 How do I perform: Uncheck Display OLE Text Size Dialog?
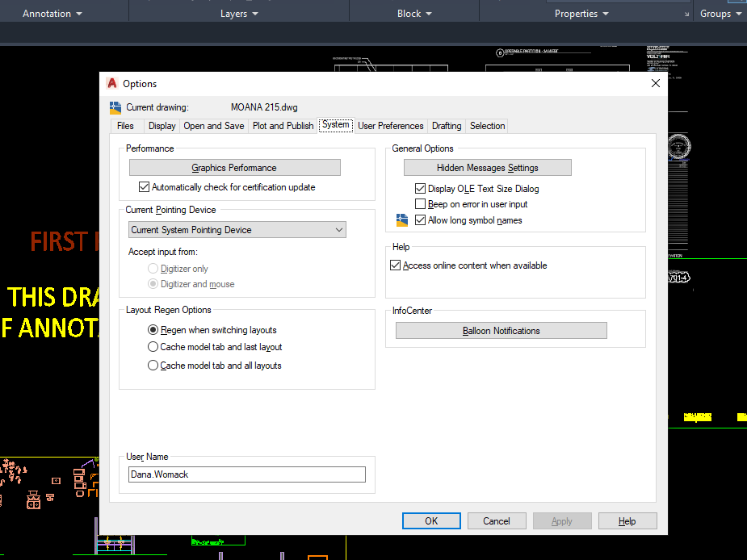click(420, 189)
